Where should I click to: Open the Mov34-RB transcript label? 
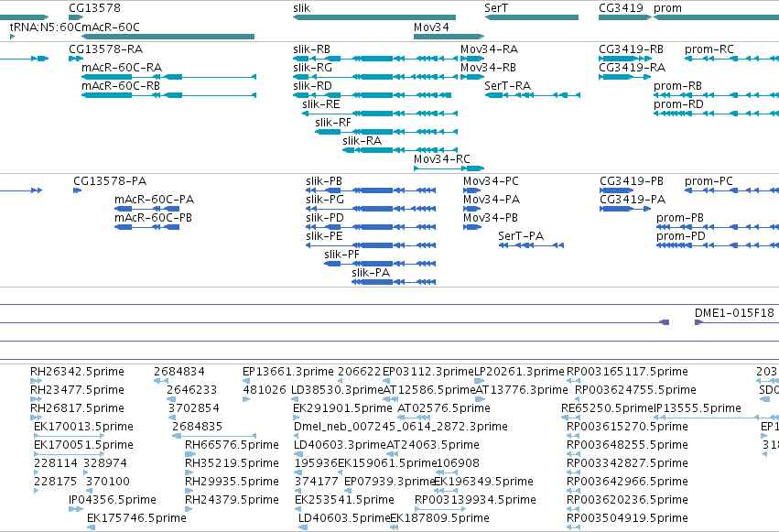(x=489, y=68)
